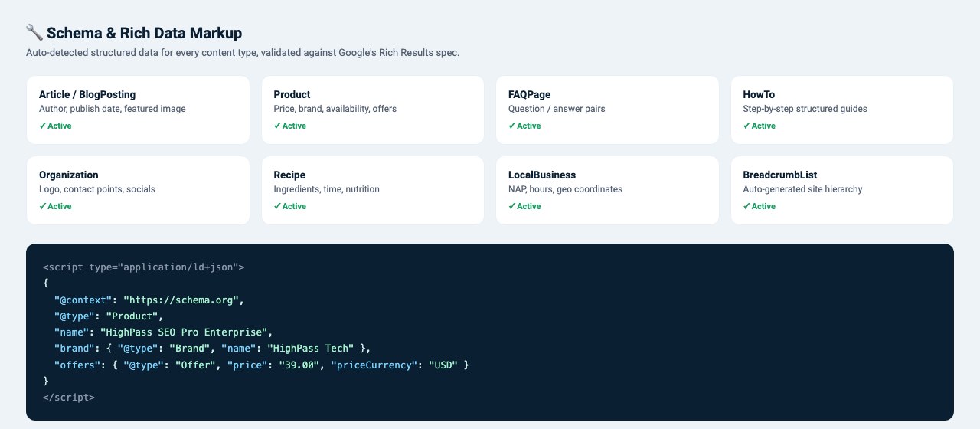Select the Organization card title

pyautogui.click(x=69, y=175)
